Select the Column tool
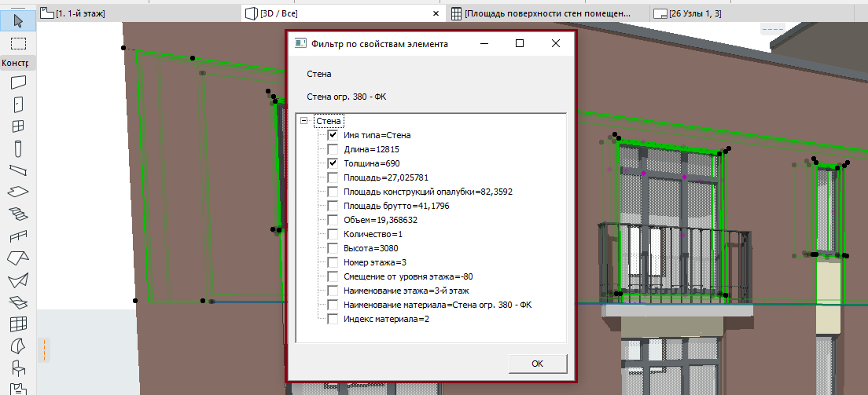The height and width of the screenshot is (395, 868). (18, 148)
